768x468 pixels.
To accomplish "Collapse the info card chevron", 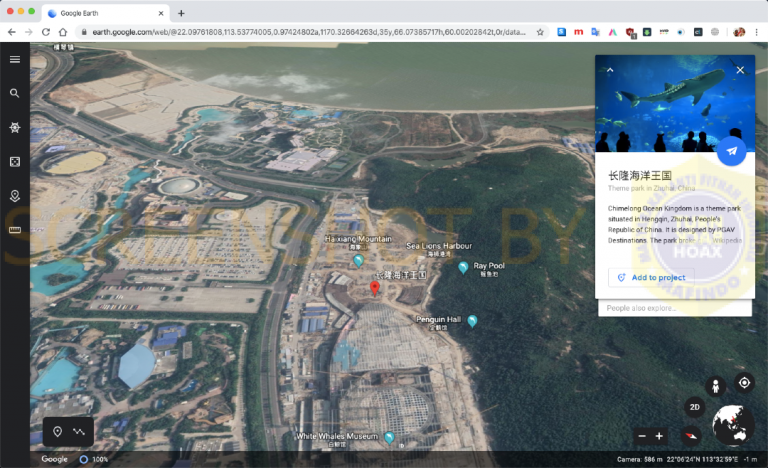I will (610, 70).
